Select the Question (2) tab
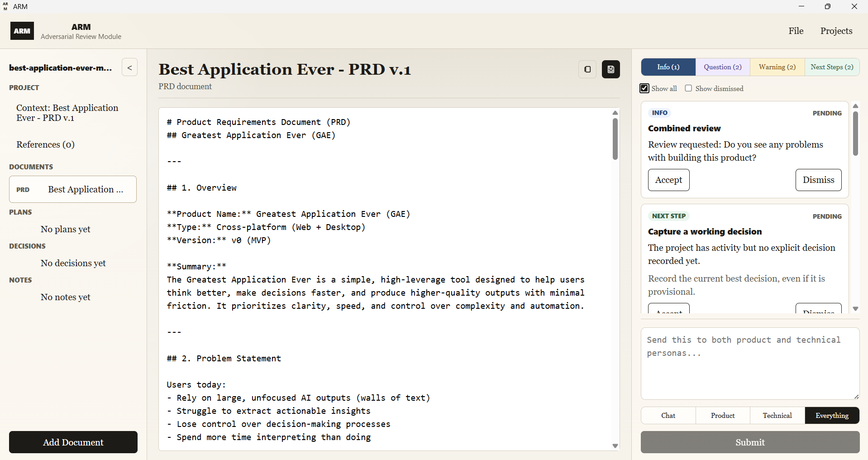The width and height of the screenshot is (868, 460). (x=723, y=67)
